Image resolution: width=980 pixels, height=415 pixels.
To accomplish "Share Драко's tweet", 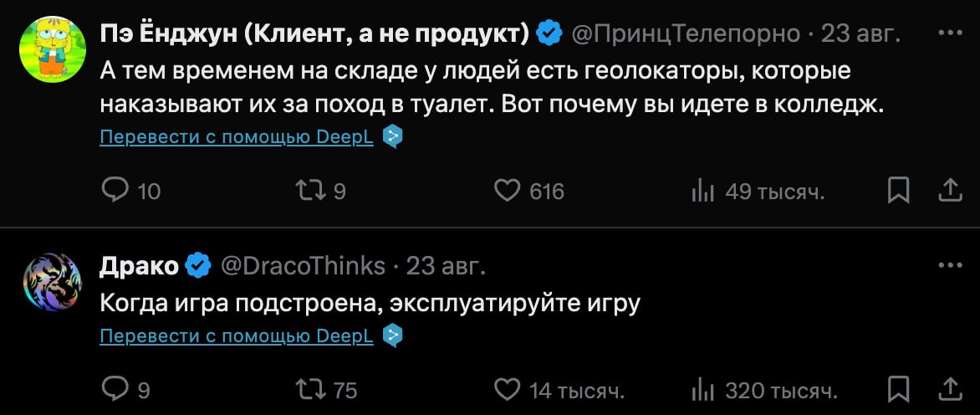I will click(x=950, y=390).
